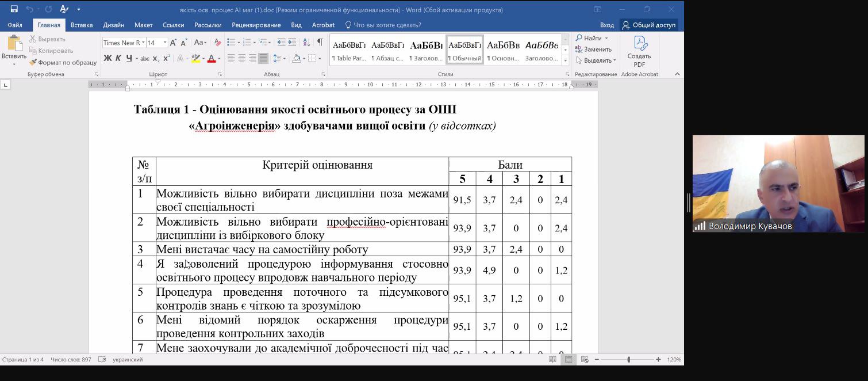Screen dimensions: 868x381
Task: Switch to Web Layout view in the status bar
Action: 584,360
